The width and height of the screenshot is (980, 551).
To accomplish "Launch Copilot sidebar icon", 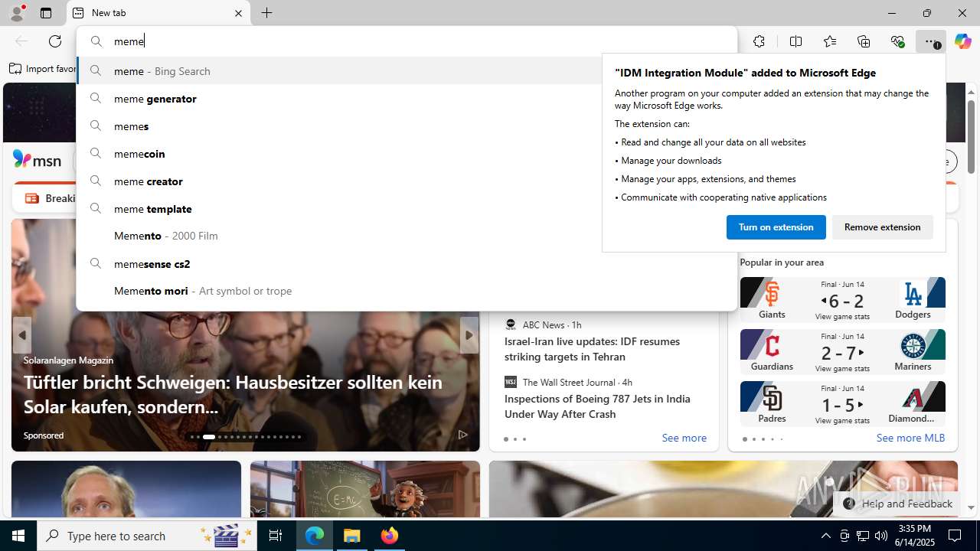I will click(962, 41).
